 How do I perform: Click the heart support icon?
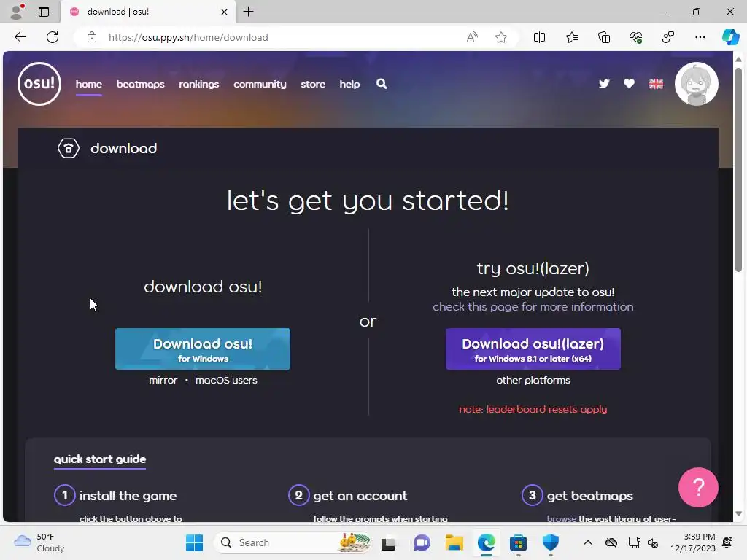tap(629, 84)
